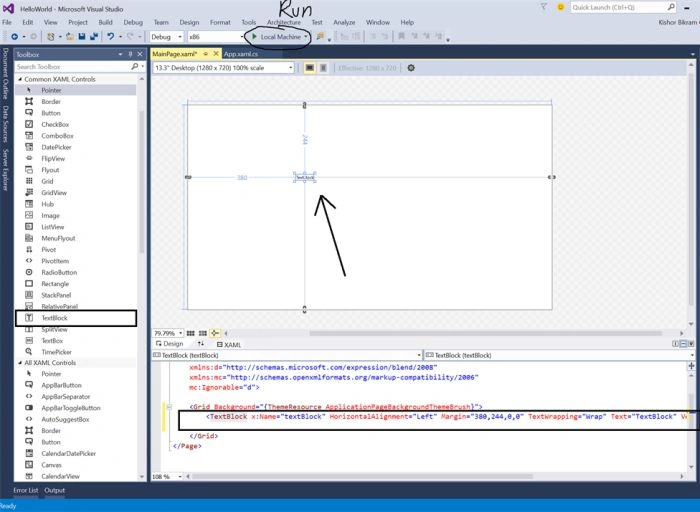Toggle snapping to snaplines icon
This screenshot has height=512, width=700.
pos(215,333)
